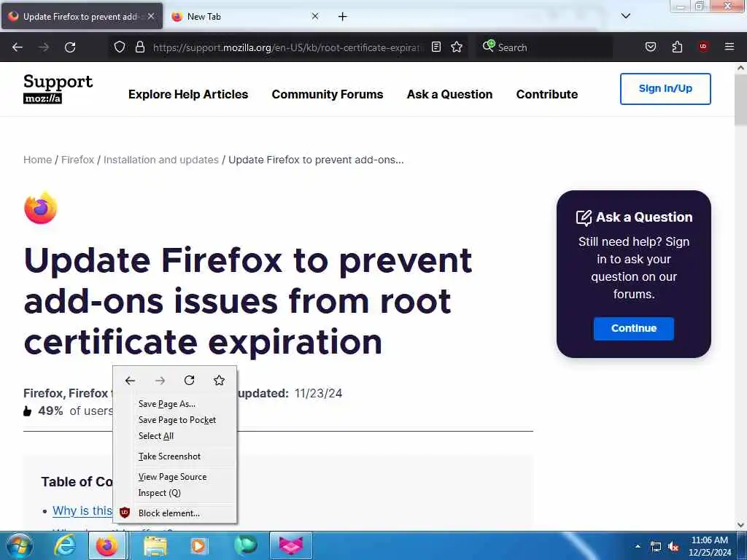Open the uBlock Origin toolbar icon
Viewport: 747px width, 560px height.
tap(703, 47)
